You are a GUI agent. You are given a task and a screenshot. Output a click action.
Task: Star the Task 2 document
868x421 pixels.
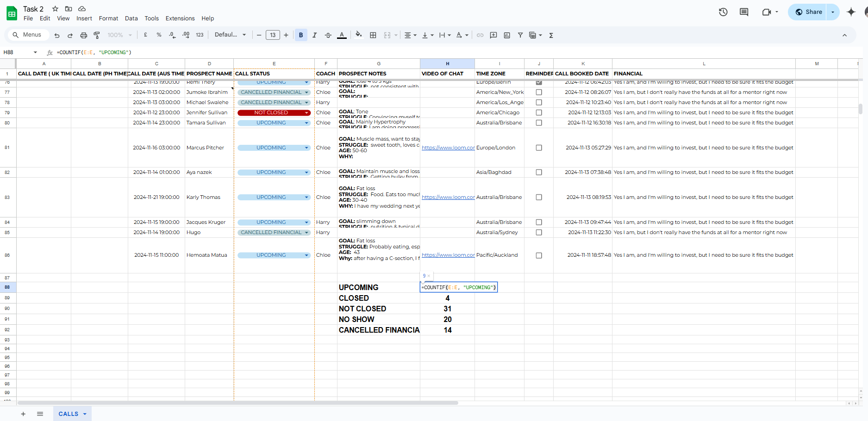point(55,9)
